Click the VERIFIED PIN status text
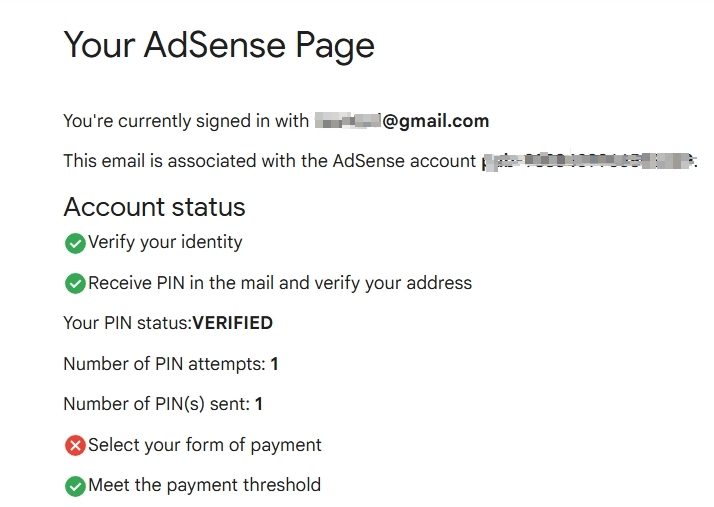 pyautogui.click(x=233, y=323)
